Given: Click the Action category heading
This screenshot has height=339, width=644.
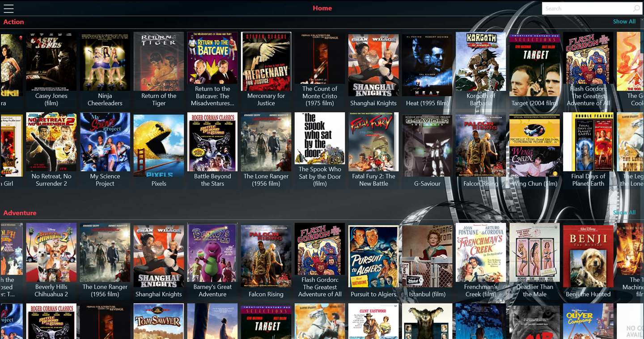Looking at the screenshot, I should [x=13, y=21].
